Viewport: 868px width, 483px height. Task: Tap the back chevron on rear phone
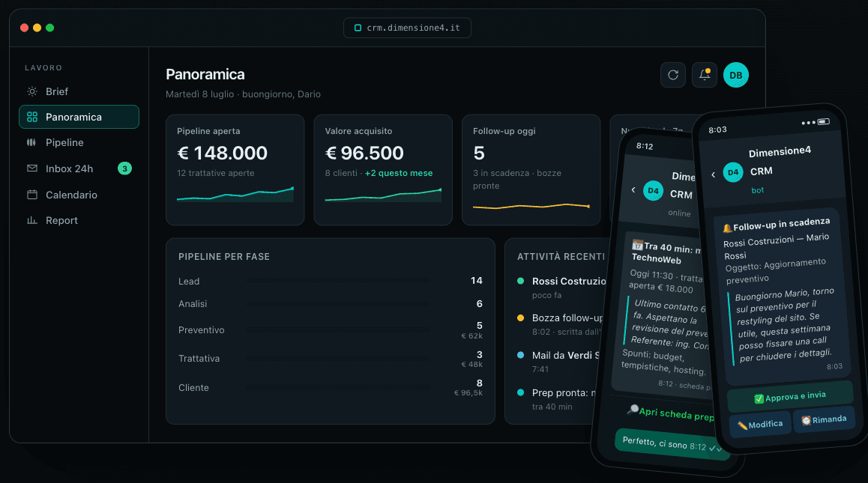(633, 189)
